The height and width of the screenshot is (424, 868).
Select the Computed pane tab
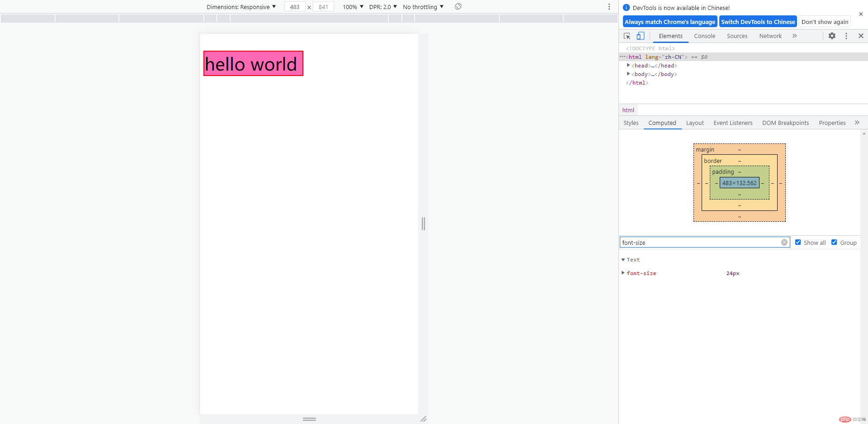pos(662,123)
